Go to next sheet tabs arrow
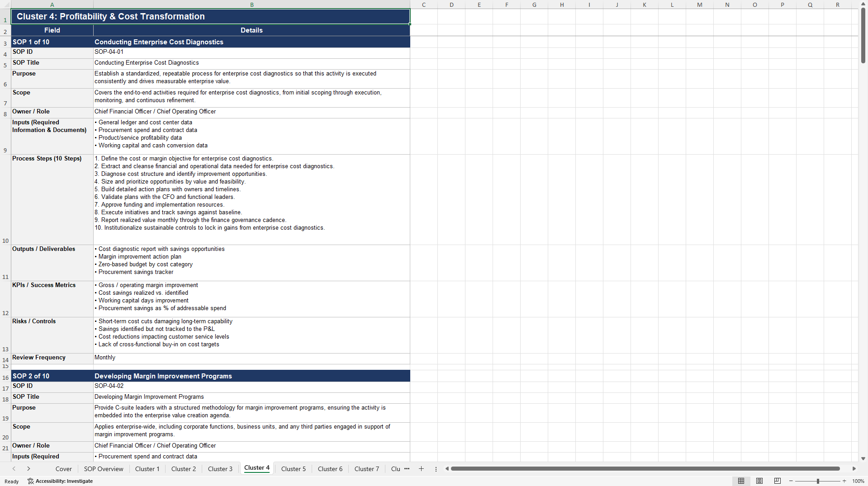 click(x=28, y=469)
